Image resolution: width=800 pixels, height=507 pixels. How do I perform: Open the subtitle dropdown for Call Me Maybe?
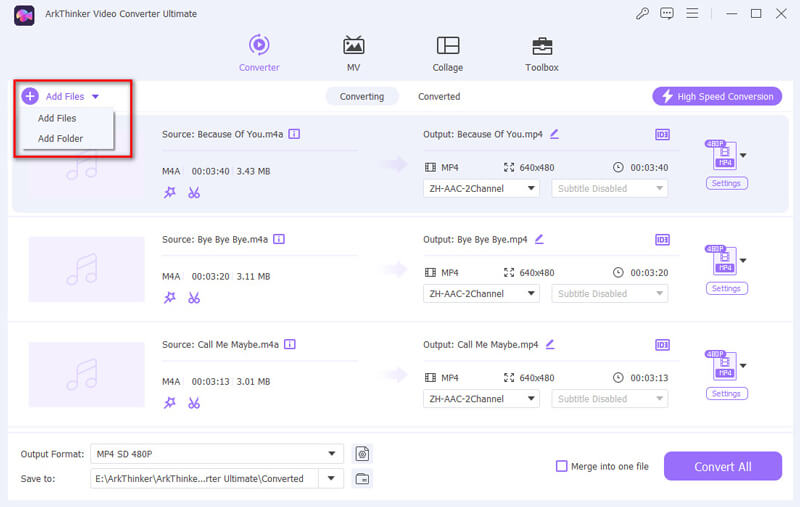[x=610, y=399]
